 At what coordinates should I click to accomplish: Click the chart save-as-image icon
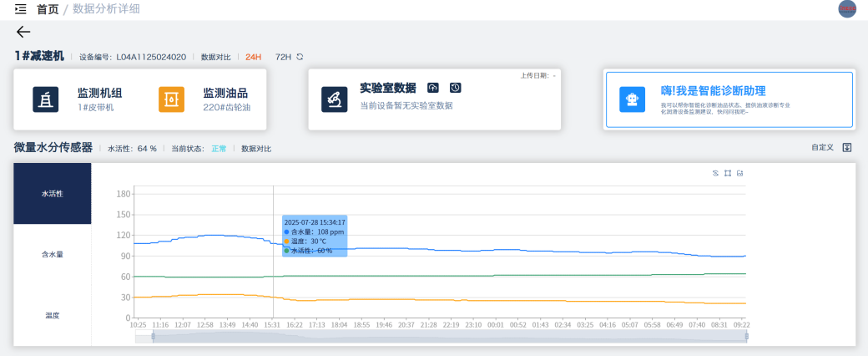click(x=740, y=173)
